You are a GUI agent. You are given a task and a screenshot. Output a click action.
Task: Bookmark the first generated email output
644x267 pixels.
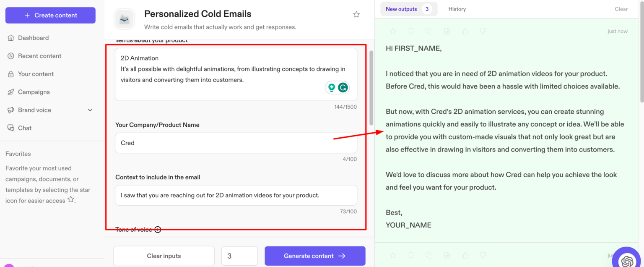(x=411, y=31)
